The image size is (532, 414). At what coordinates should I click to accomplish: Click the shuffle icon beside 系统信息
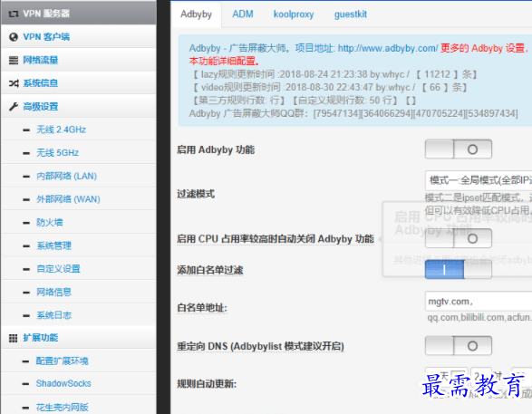[14, 83]
